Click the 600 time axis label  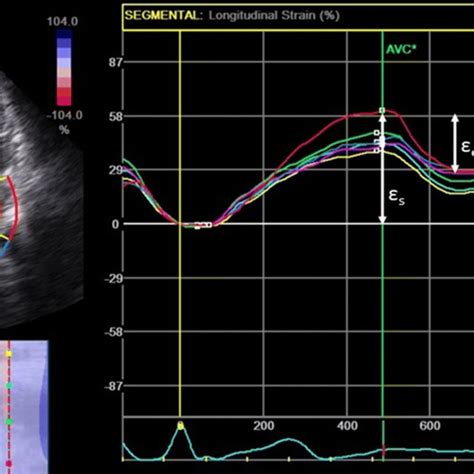pos(430,426)
